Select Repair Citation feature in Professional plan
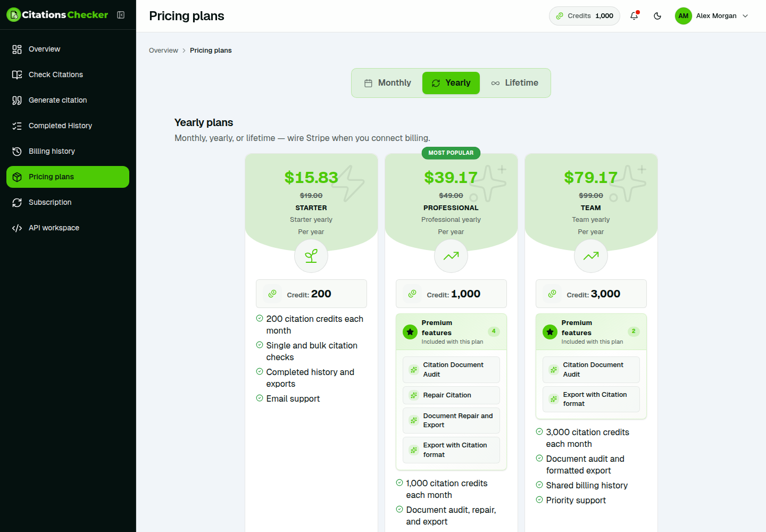This screenshot has height=532, width=766. point(451,395)
